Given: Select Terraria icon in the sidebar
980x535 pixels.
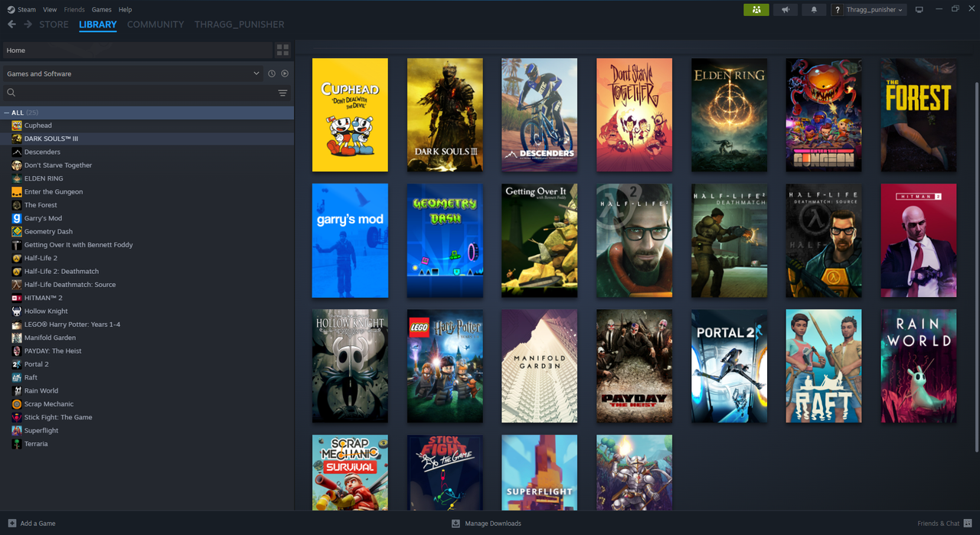Looking at the screenshot, I should 17,444.
